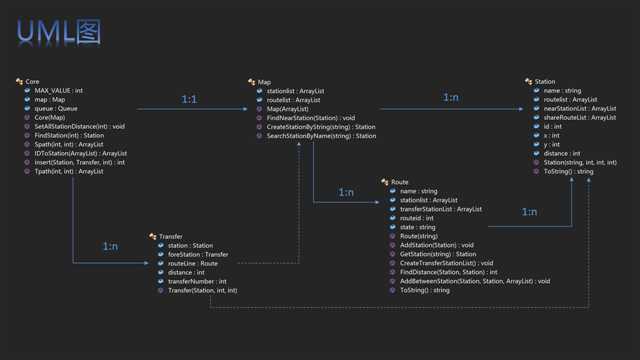Select Station x : int text
640x360 pixels.
point(552,136)
